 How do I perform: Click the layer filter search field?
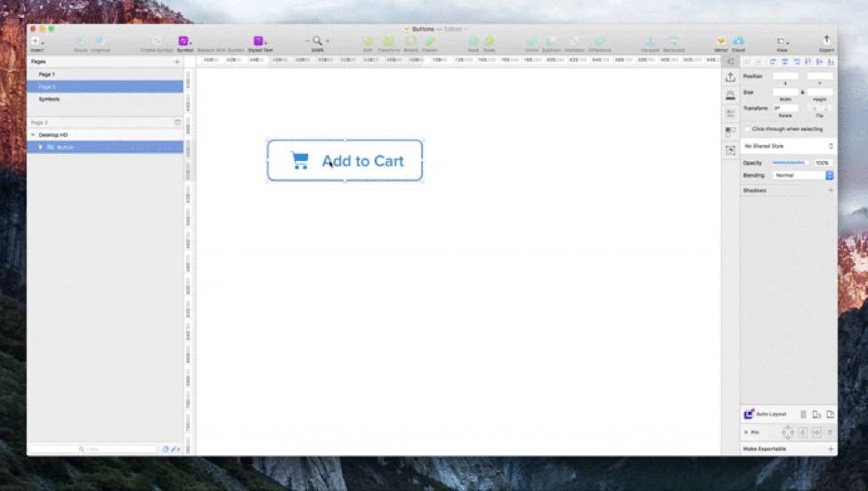[93, 449]
